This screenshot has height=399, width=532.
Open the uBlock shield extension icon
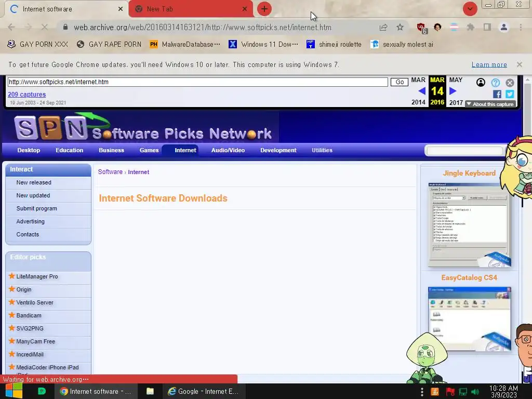[x=421, y=28]
